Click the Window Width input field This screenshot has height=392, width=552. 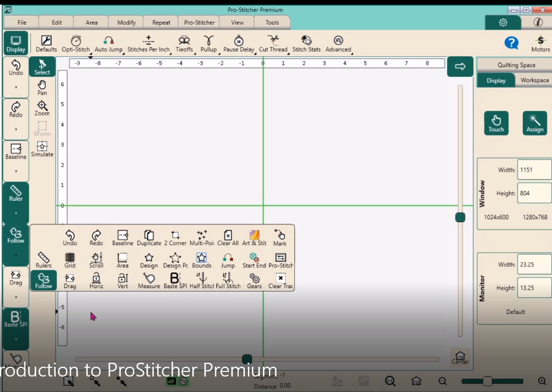coord(534,170)
